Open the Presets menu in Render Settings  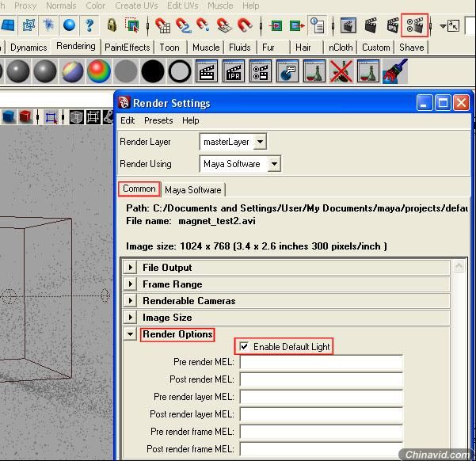(158, 120)
